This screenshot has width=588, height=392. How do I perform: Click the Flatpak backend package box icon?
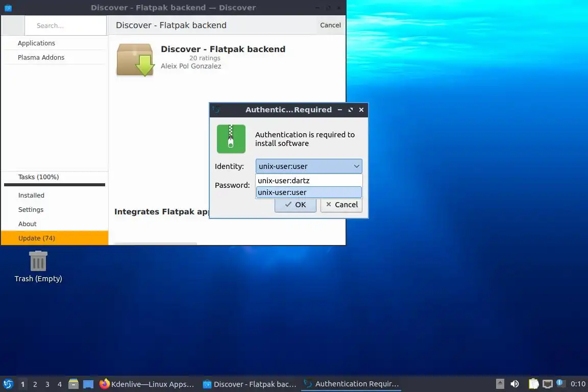135,60
